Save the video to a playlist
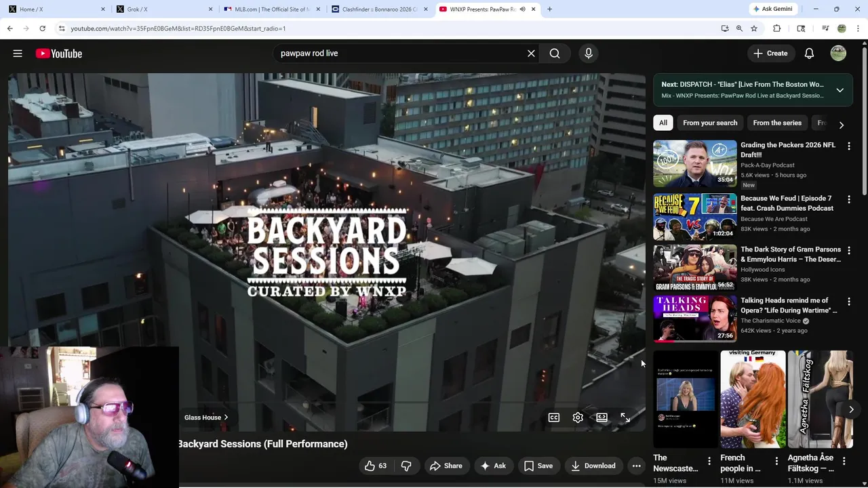 (x=538, y=466)
